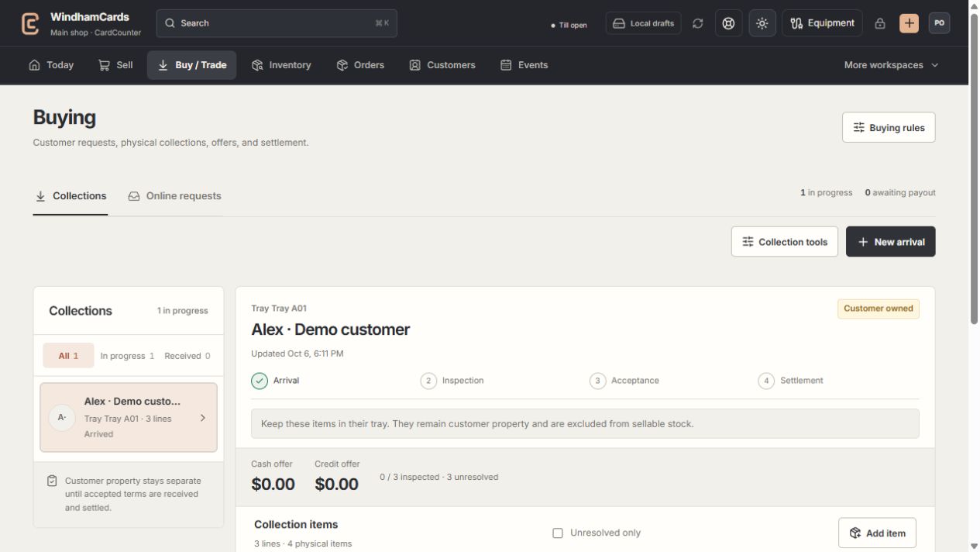Image resolution: width=980 pixels, height=552 pixels.
Task: Filter collections by In progress
Action: tap(127, 356)
